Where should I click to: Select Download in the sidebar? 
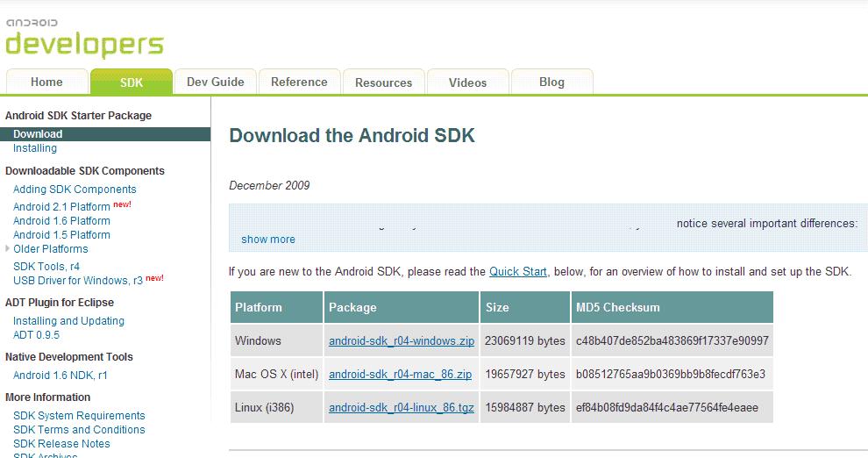point(105,134)
